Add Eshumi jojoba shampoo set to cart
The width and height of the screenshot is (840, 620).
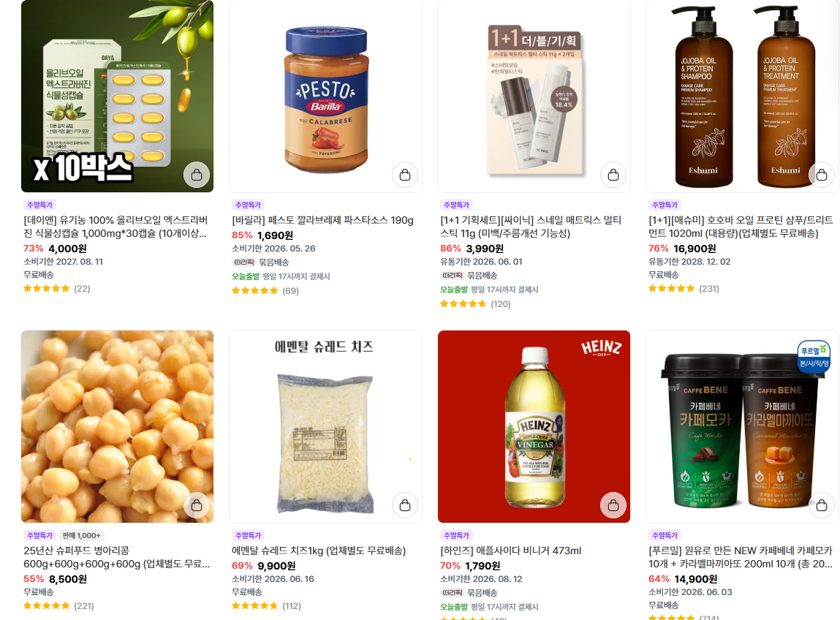coord(822,175)
